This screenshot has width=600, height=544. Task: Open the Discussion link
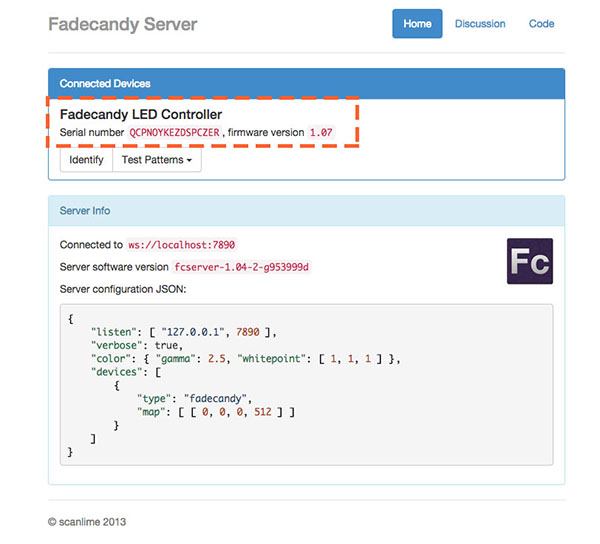(480, 24)
